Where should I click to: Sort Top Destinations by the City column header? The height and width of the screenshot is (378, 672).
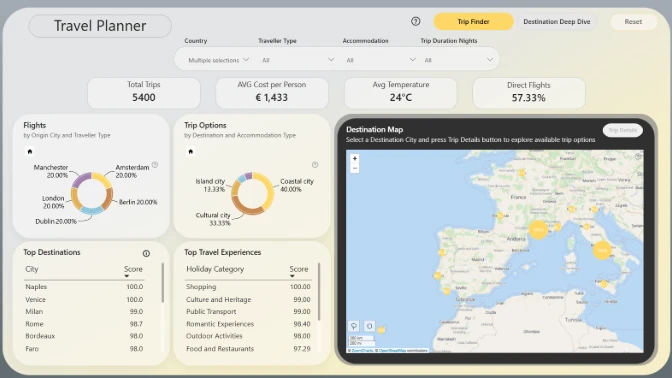coord(32,269)
